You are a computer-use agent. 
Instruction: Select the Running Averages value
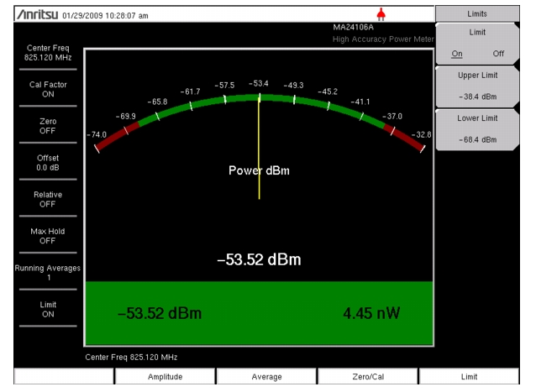[41, 272]
